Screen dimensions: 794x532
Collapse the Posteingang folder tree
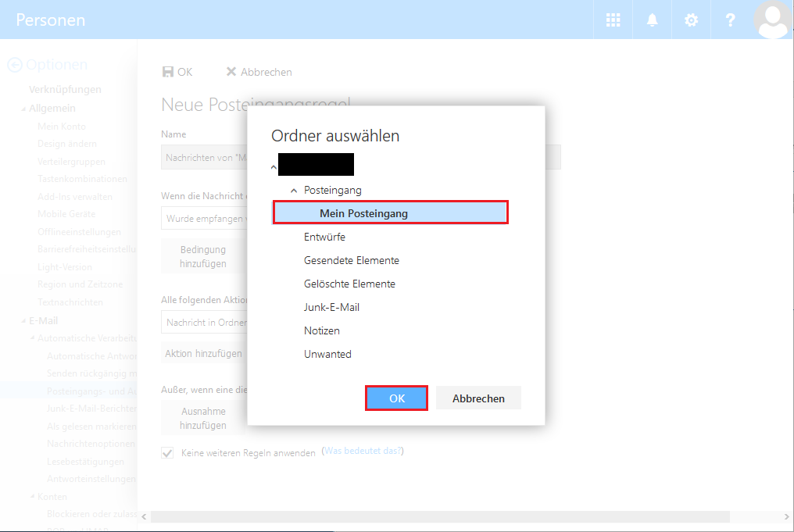294,189
